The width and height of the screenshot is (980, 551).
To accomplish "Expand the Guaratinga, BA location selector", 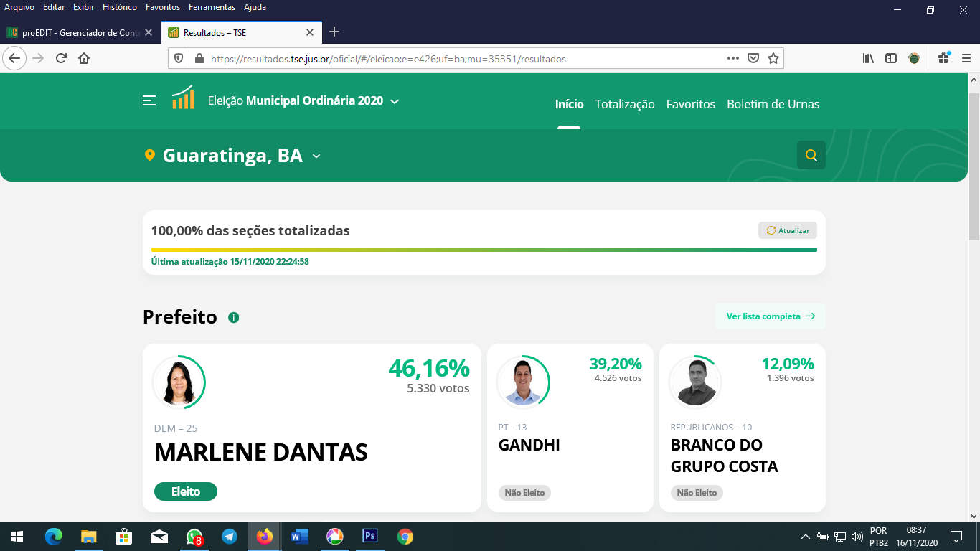I will tap(316, 156).
